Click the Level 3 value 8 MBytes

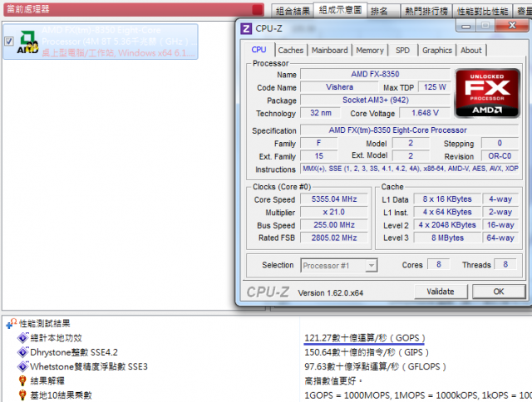tap(447, 238)
